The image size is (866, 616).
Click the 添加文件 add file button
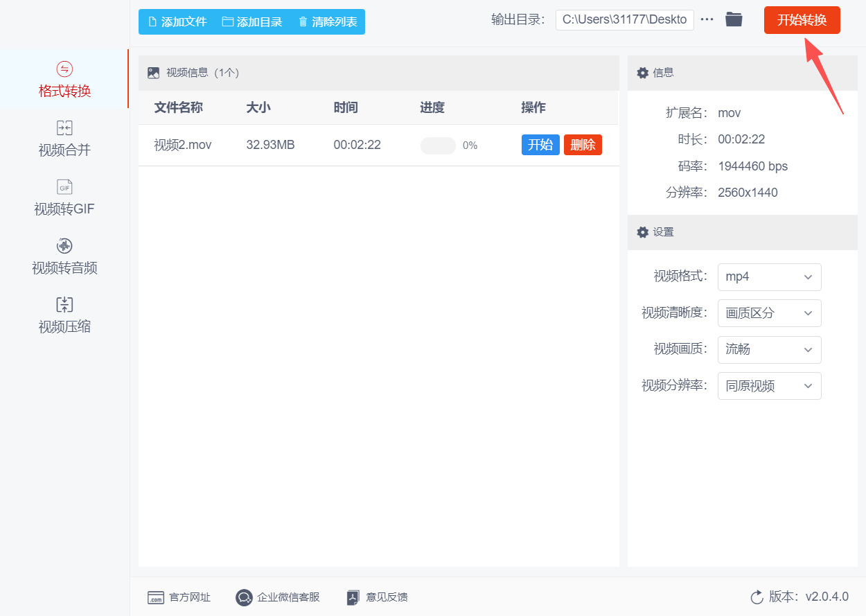pyautogui.click(x=175, y=21)
